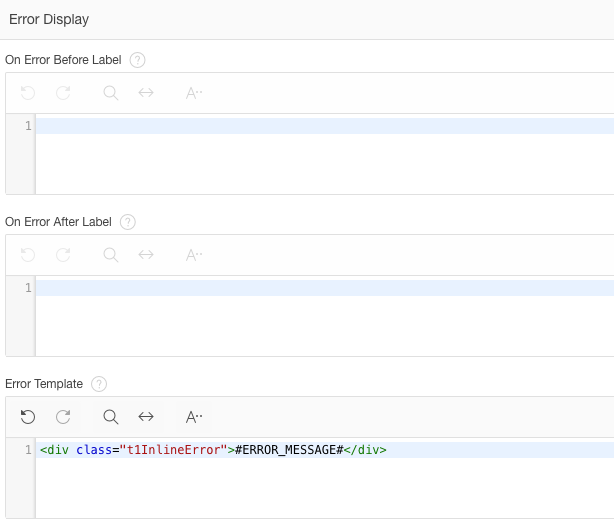Image resolution: width=614 pixels, height=523 pixels.
Task: Open font options in On Error Before Label editor
Action: [x=194, y=93]
